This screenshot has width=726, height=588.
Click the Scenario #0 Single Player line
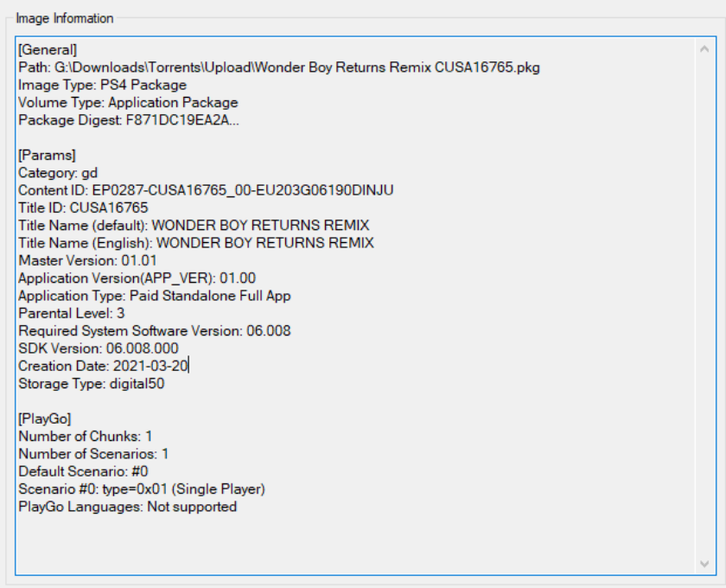coord(142,489)
